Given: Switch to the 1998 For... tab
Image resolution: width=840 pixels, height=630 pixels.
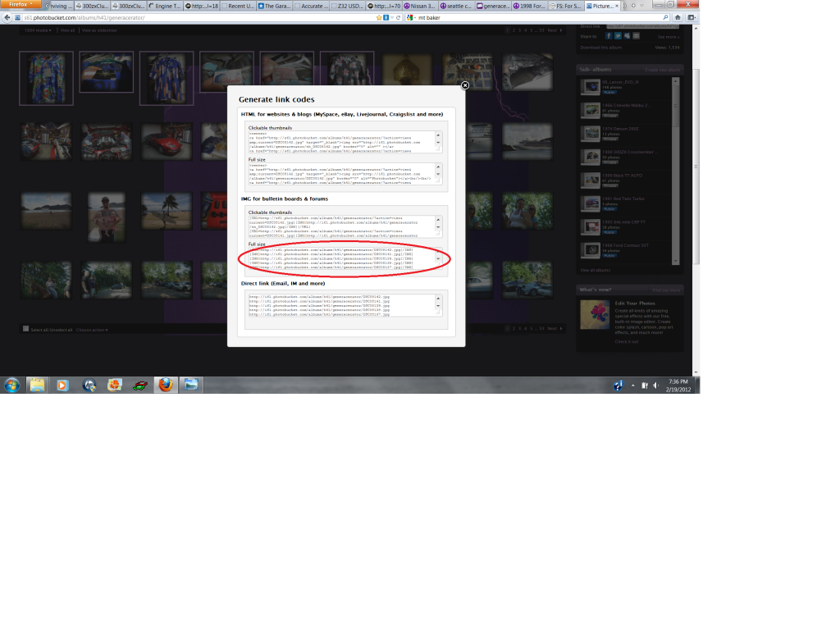Looking at the screenshot, I should pos(529,6).
